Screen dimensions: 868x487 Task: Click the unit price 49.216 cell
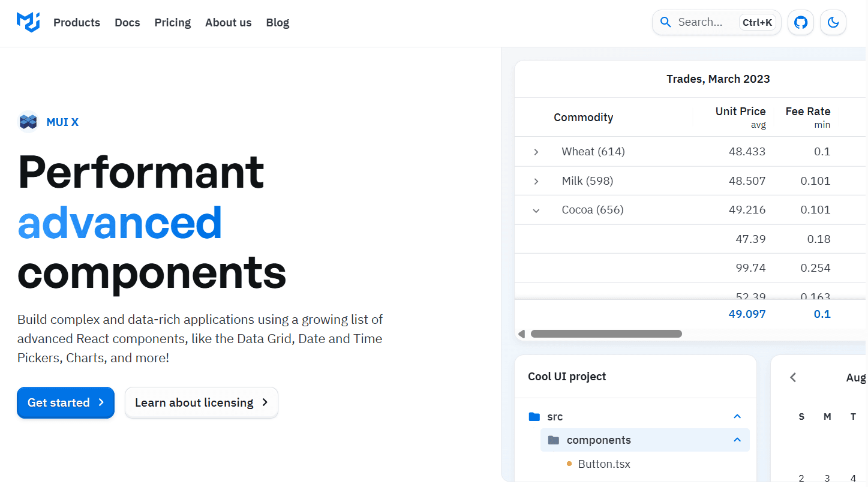pos(747,210)
